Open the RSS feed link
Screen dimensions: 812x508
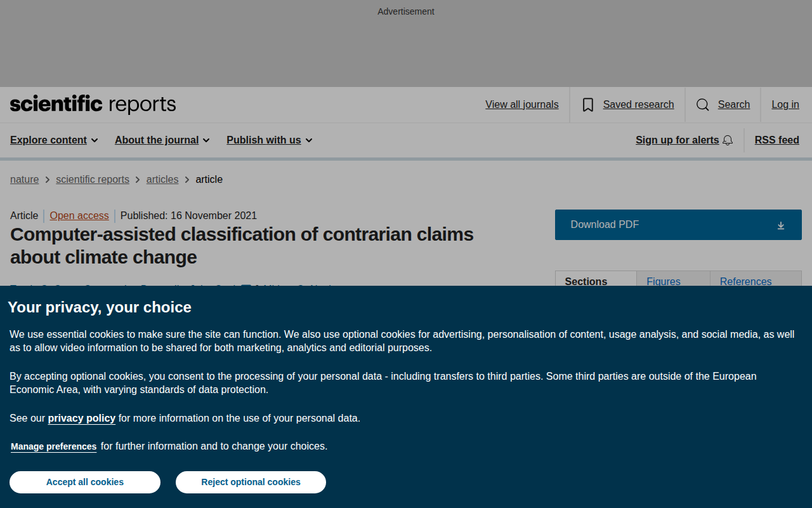[x=777, y=140]
